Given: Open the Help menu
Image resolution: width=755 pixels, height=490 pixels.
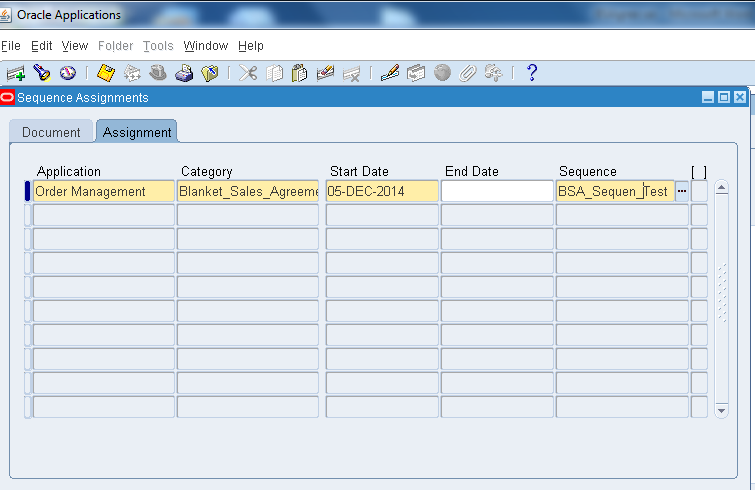Looking at the screenshot, I should coord(251,46).
